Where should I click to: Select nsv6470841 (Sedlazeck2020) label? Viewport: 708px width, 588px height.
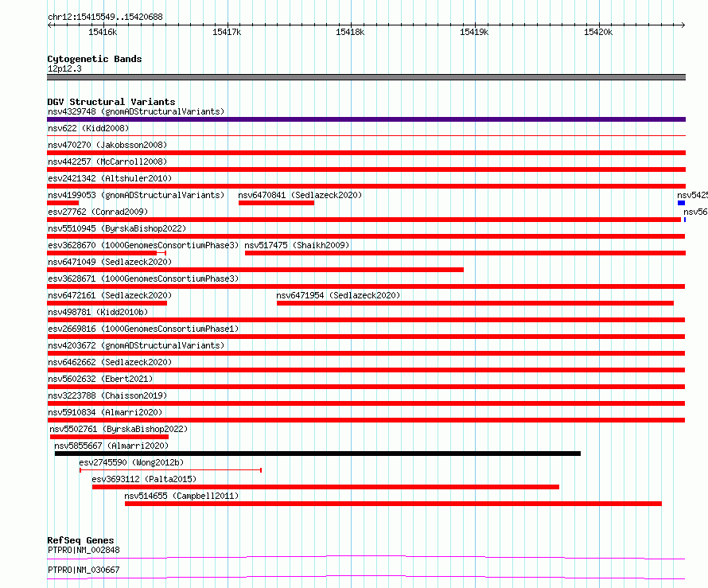(x=300, y=195)
